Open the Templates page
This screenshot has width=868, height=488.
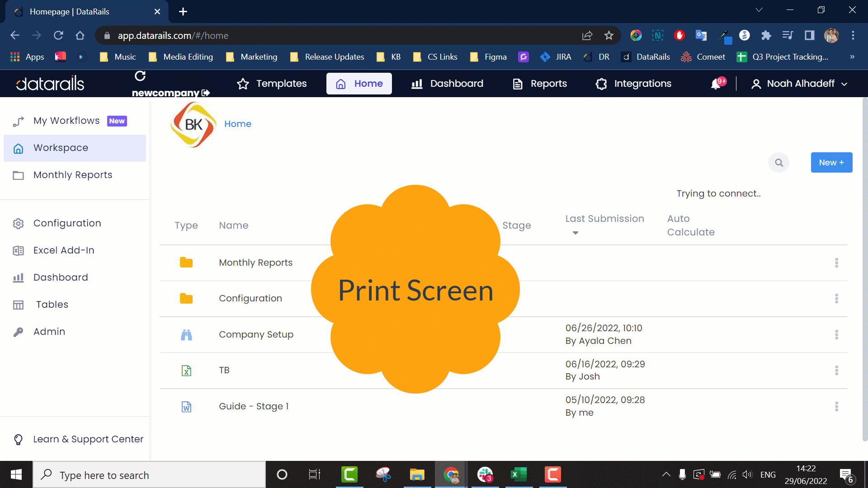[272, 84]
